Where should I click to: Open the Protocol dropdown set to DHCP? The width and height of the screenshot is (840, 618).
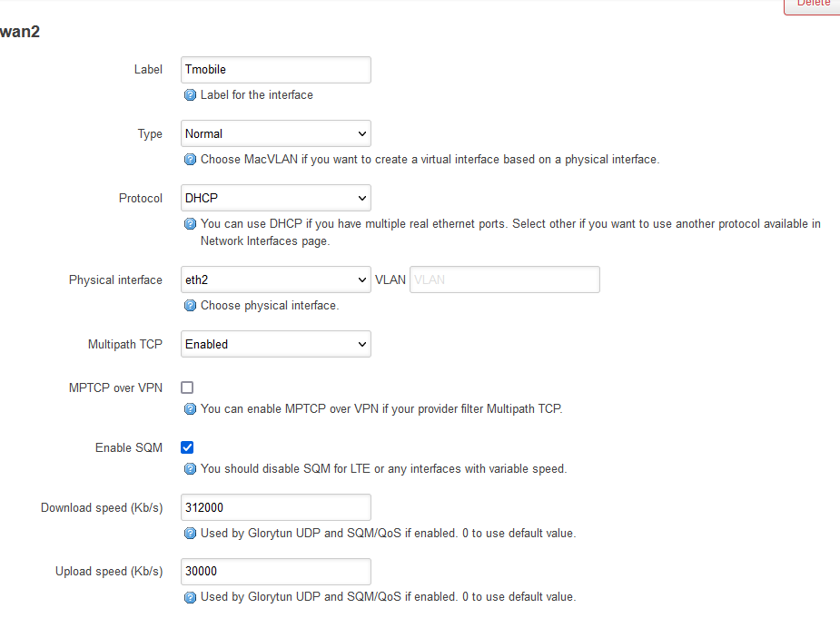[x=275, y=197]
